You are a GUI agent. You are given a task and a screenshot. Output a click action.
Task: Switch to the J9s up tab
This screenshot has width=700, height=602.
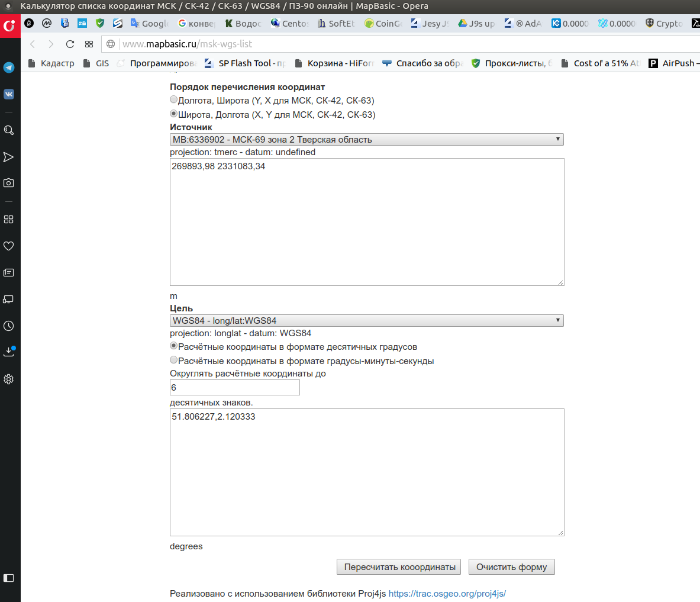(477, 23)
